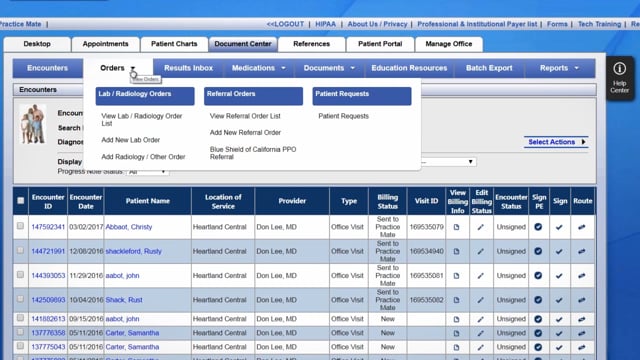Edit billing status for encounter 144721991
This screenshot has height=360, width=640.
tap(480, 251)
